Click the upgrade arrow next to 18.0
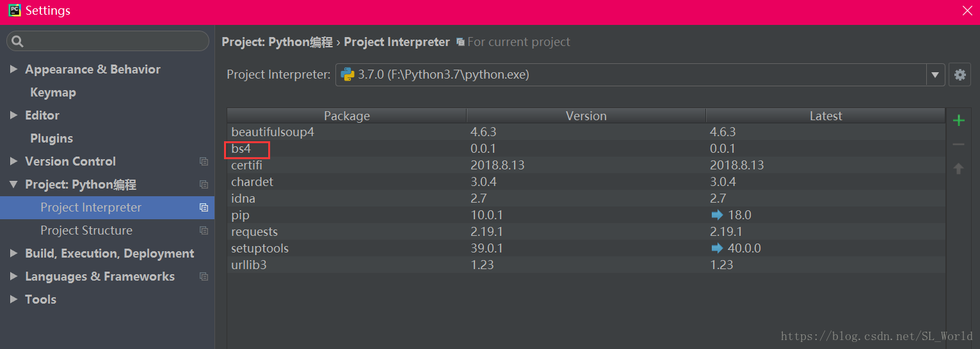Image resolution: width=980 pixels, height=349 pixels. (716, 215)
